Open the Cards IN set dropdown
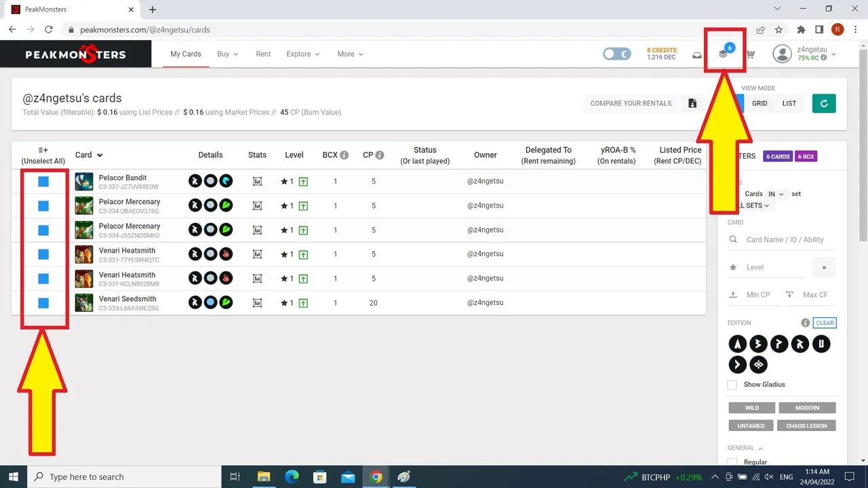Screen dimensions: 868x488 click(776, 194)
